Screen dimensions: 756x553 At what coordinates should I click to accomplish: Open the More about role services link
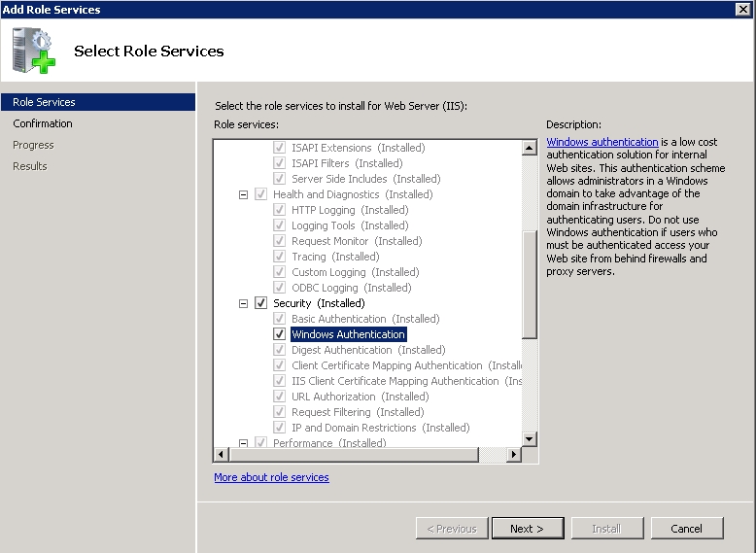[x=271, y=477]
